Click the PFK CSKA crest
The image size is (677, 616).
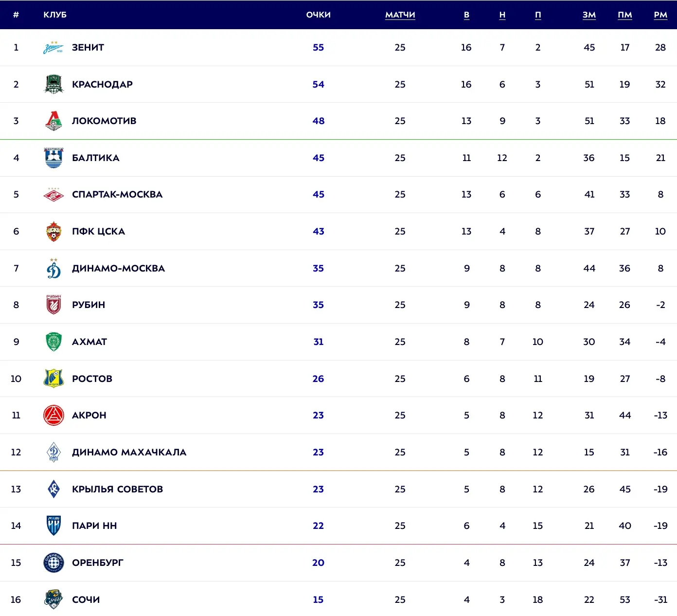(x=53, y=232)
